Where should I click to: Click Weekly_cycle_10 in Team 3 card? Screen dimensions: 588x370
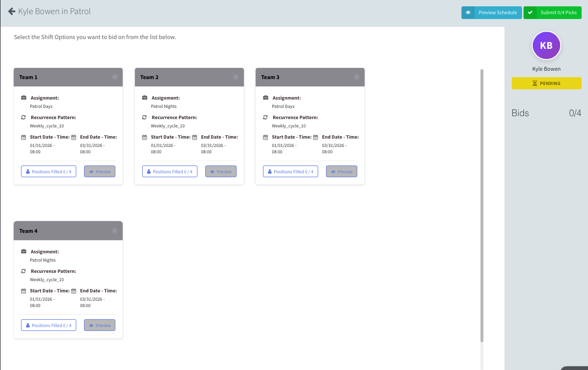click(x=289, y=126)
